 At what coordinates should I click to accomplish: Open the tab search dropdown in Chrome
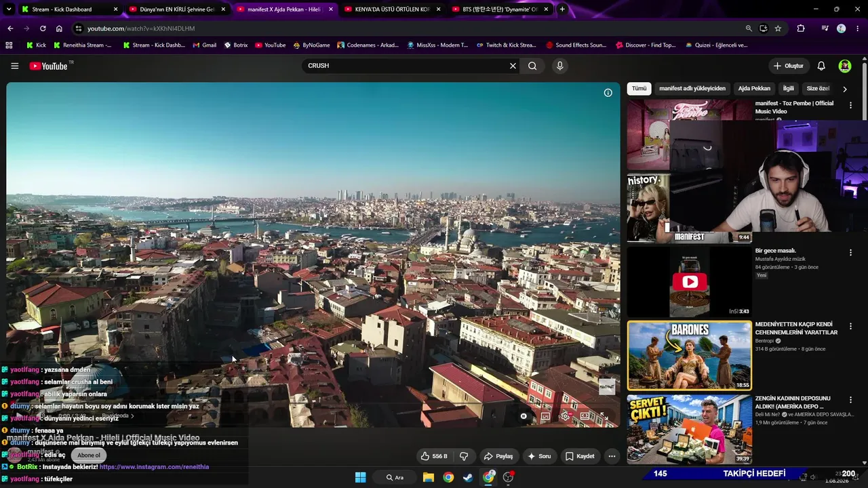tap(9, 9)
